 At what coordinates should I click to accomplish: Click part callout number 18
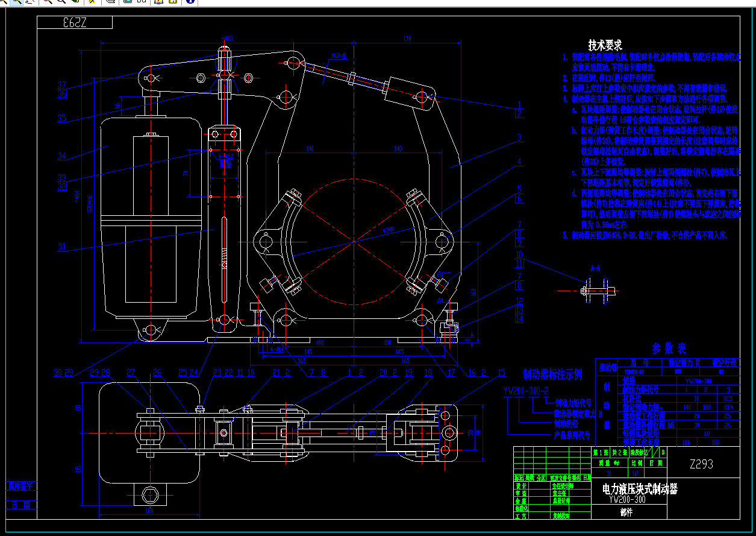pos(428,373)
